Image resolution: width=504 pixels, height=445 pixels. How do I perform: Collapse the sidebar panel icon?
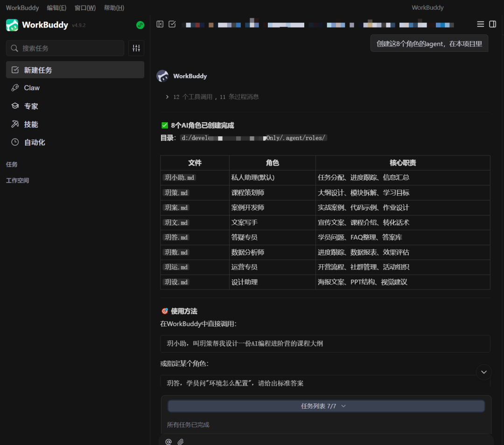[160, 24]
